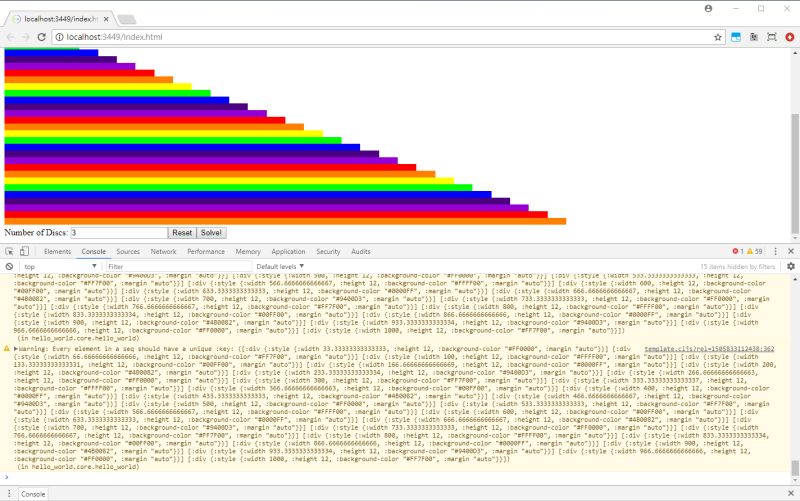
Task: Go forward with the browser forward arrow
Action: 26,37
